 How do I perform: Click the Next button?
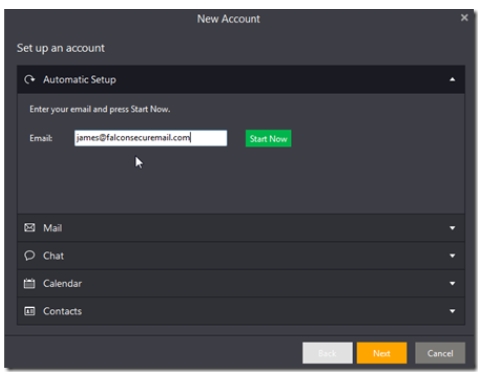(382, 353)
